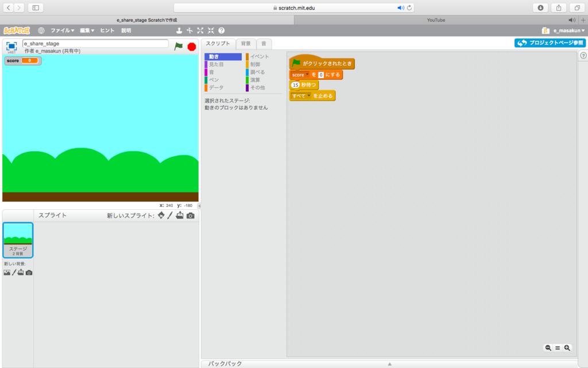Select the block help question tool

pyautogui.click(x=222, y=30)
